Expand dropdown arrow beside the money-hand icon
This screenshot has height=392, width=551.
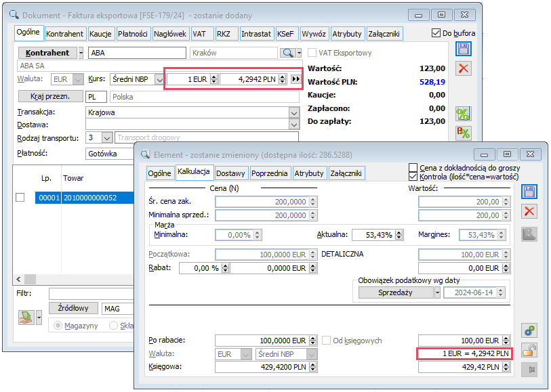pyautogui.click(x=39, y=318)
